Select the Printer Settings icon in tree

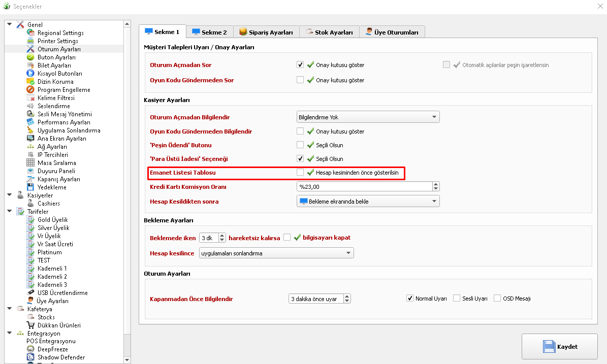coord(30,41)
